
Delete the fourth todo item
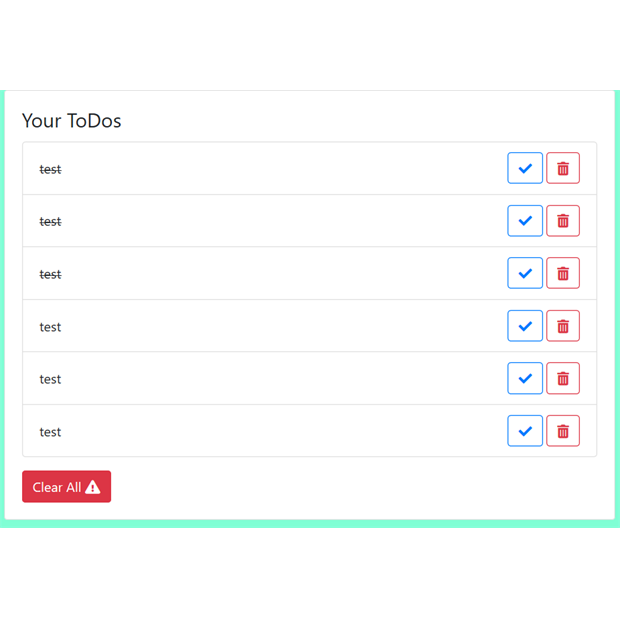pos(563,326)
